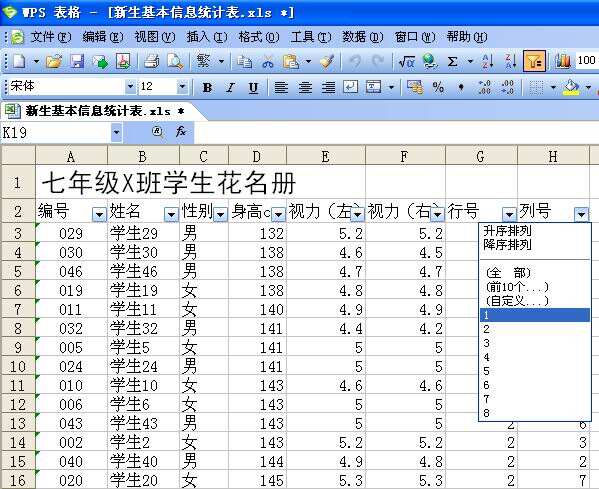The height and width of the screenshot is (489, 599).
Task: Expand the filter dropdown on 姓名 column
Action: click(171, 215)
